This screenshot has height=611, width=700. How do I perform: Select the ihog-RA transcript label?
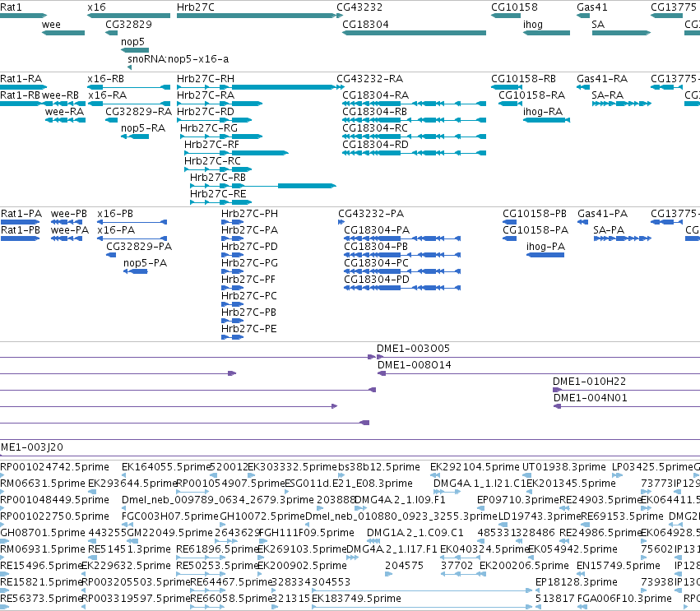click(x=543, y=112)
